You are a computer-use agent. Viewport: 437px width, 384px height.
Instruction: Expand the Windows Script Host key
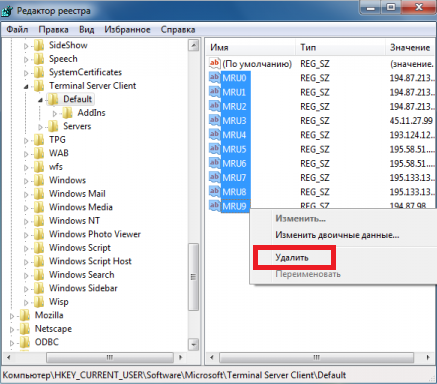[26, 262]
